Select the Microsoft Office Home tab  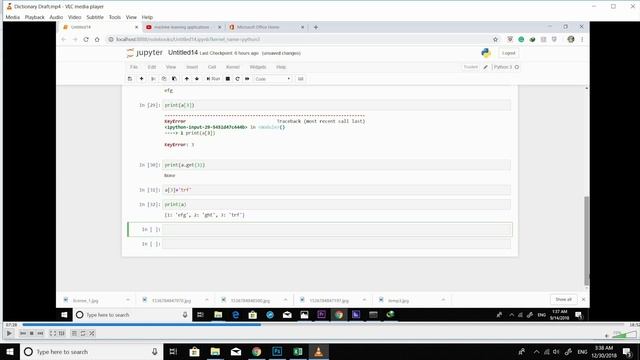(267, 27)
